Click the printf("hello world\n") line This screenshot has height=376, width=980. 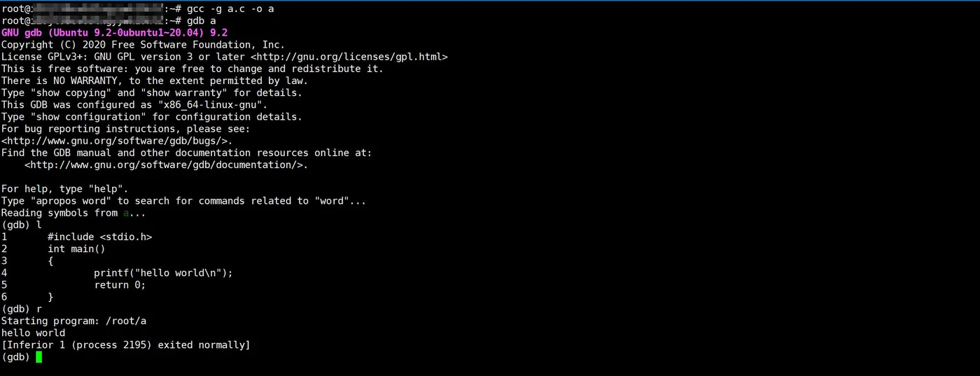[x=163, y=272]
